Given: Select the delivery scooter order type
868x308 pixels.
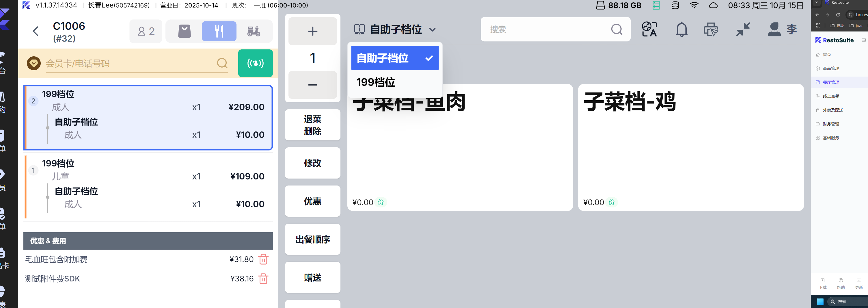Looking at the screenshot, I should 254,31.
